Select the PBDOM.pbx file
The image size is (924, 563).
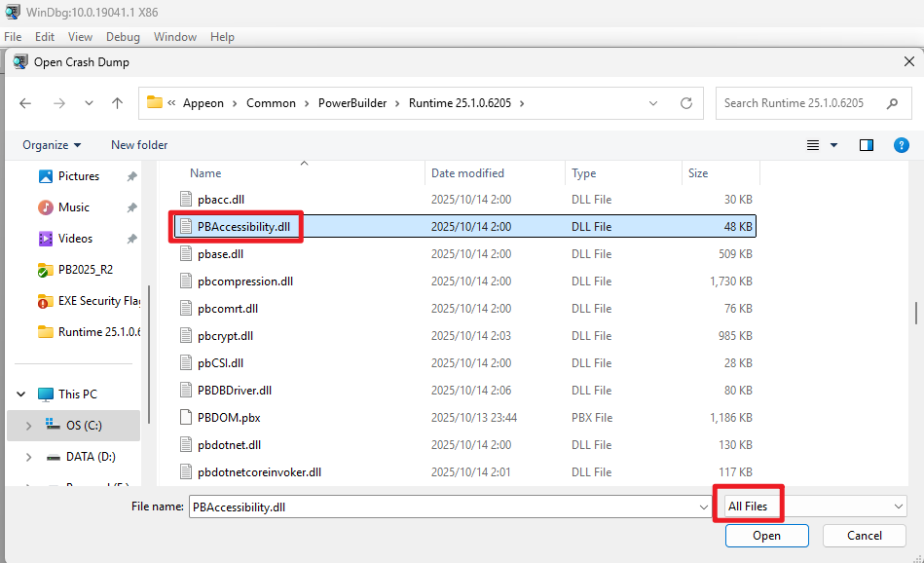pyautogui.click(x=228, y=418)
